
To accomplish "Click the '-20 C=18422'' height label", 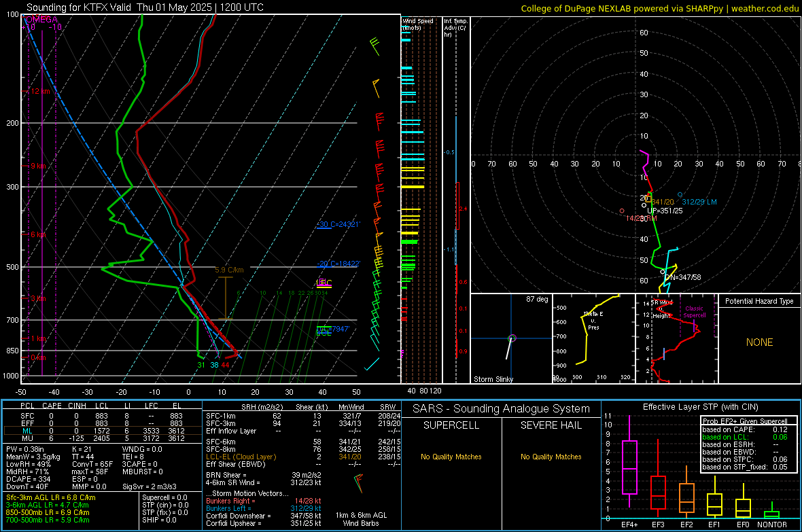I will point(338,264).
